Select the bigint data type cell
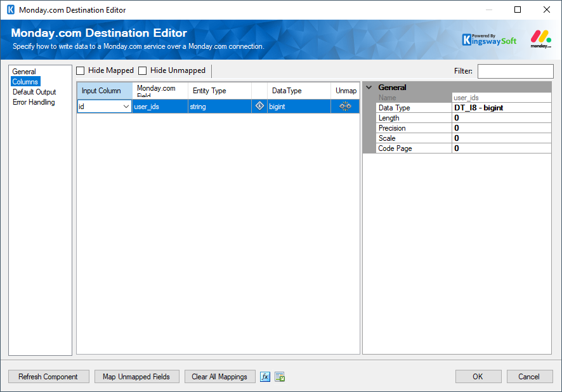Screen dimensions: 562x392 [299, 107]
